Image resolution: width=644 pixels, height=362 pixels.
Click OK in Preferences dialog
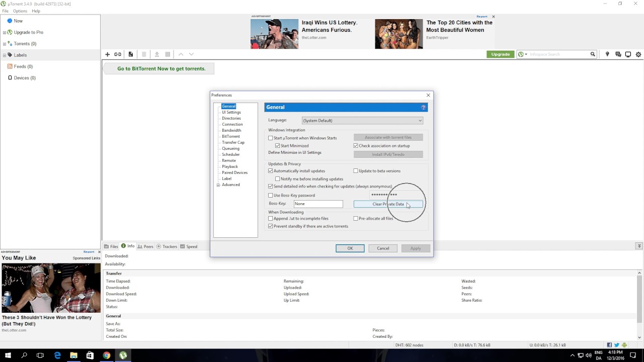pyautogui.click(x=350, y=248)
